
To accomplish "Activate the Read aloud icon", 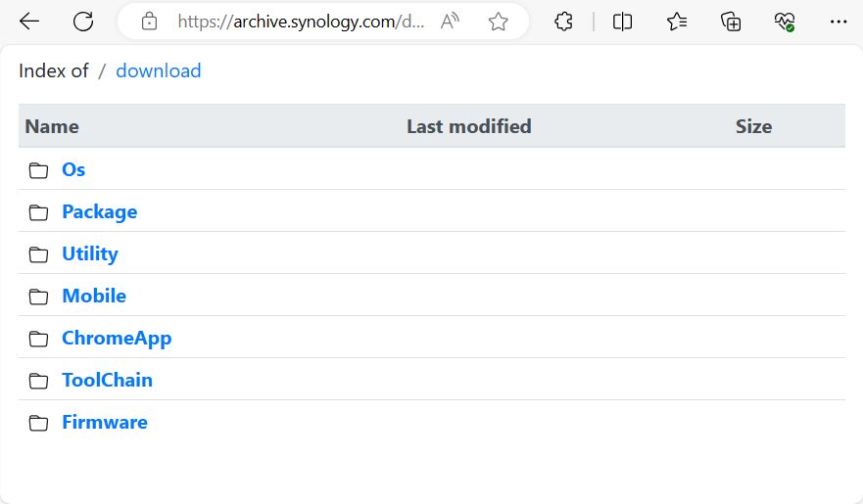I will [451, 22].
